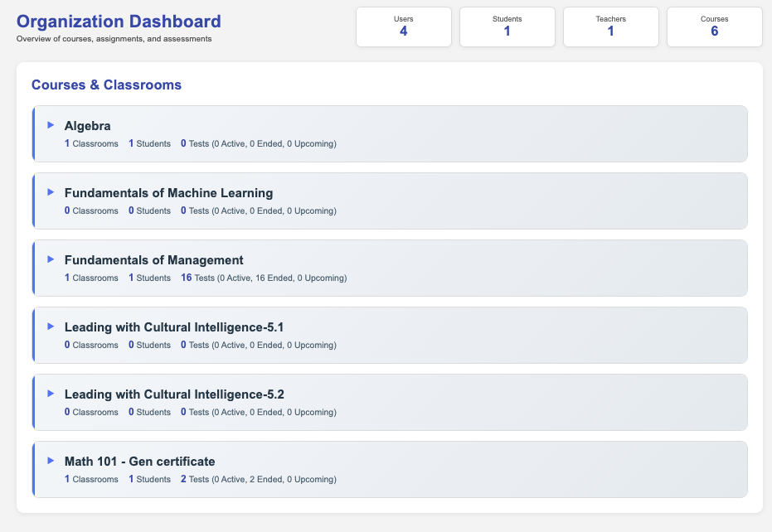The image size is (772, 532).
Task: View Classrooms for the Algebra course
Action: 91,143
